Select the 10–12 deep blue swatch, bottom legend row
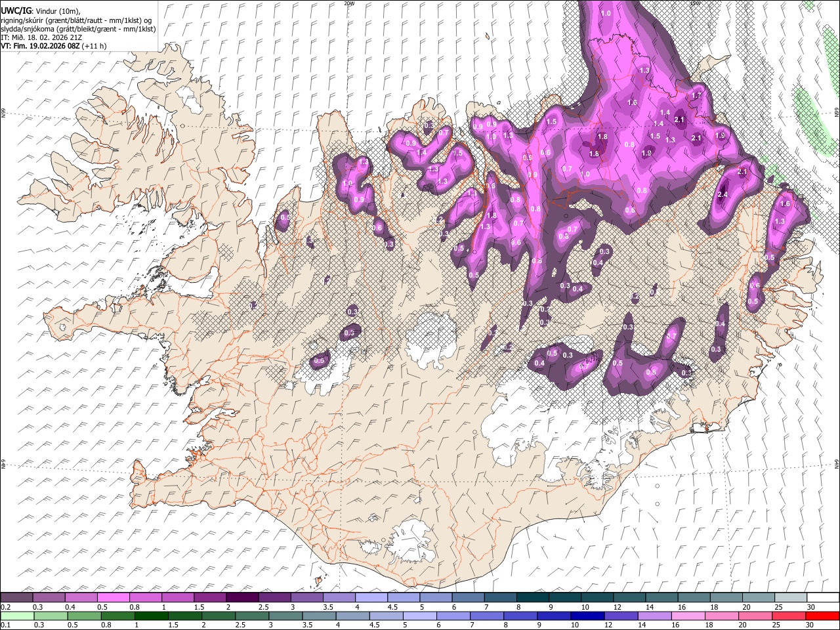The width and height of the screenshot is (840, 630). [x=587, y=616]
